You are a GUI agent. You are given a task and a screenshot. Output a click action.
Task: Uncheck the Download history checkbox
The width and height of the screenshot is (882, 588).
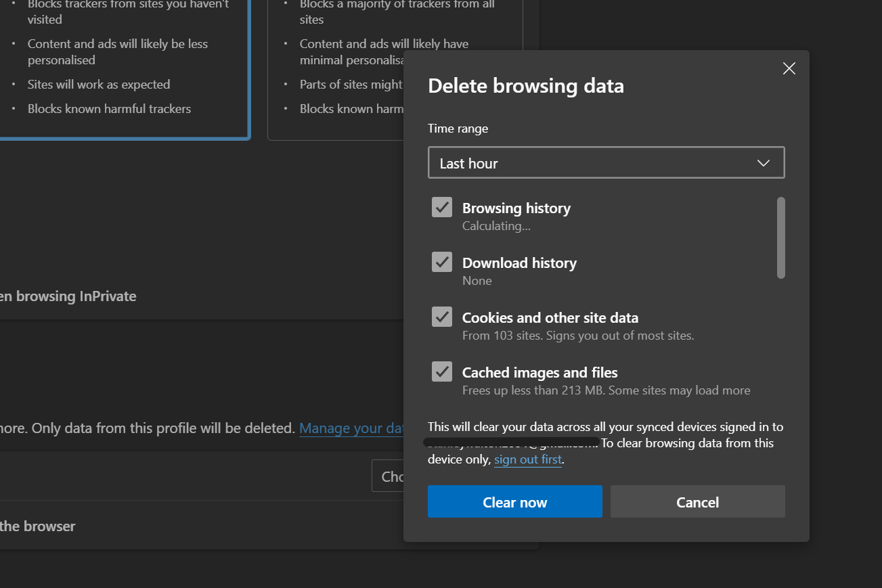point(442,263)
